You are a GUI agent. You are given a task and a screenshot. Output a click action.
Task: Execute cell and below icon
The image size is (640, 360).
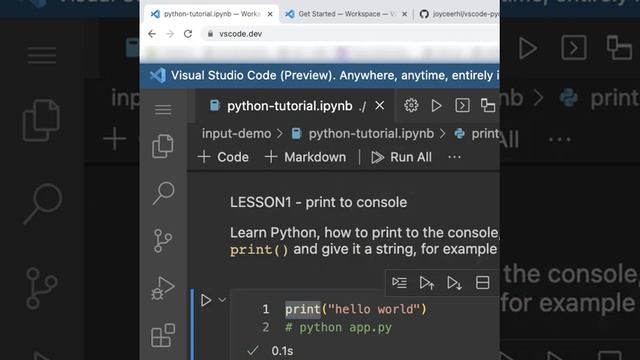click(x=454, y=282)
